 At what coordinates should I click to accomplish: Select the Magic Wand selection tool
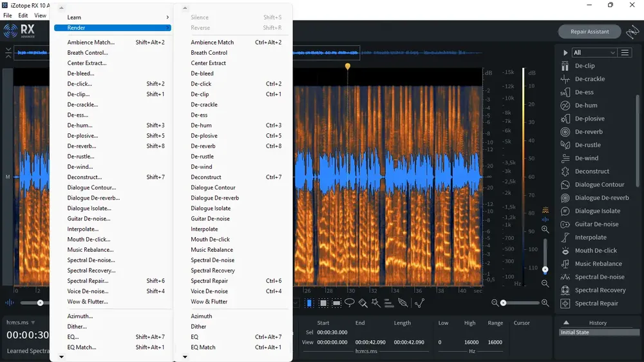pyautogui.click(x=376, y=303)
